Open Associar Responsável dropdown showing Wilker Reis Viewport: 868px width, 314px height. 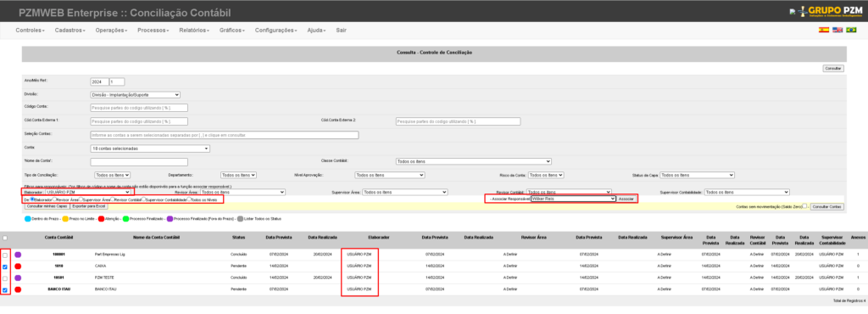[x=573, y=199]
